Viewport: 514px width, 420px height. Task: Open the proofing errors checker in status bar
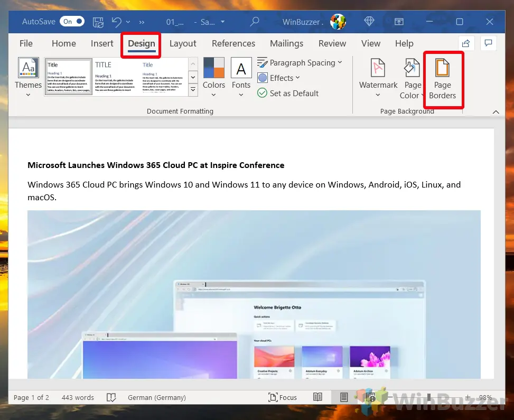(111, 397)
